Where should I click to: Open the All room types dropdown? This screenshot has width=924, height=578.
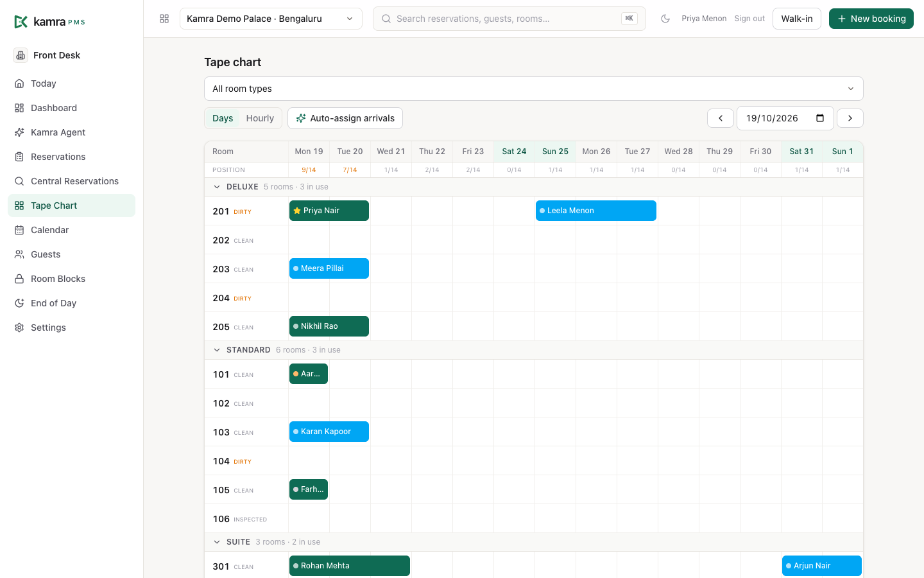(534, 89)
